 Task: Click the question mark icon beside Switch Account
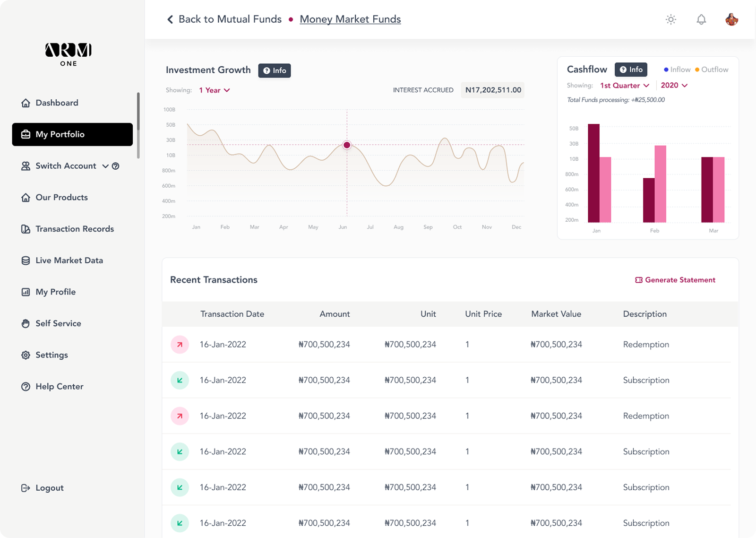click(x=116, y=166)
